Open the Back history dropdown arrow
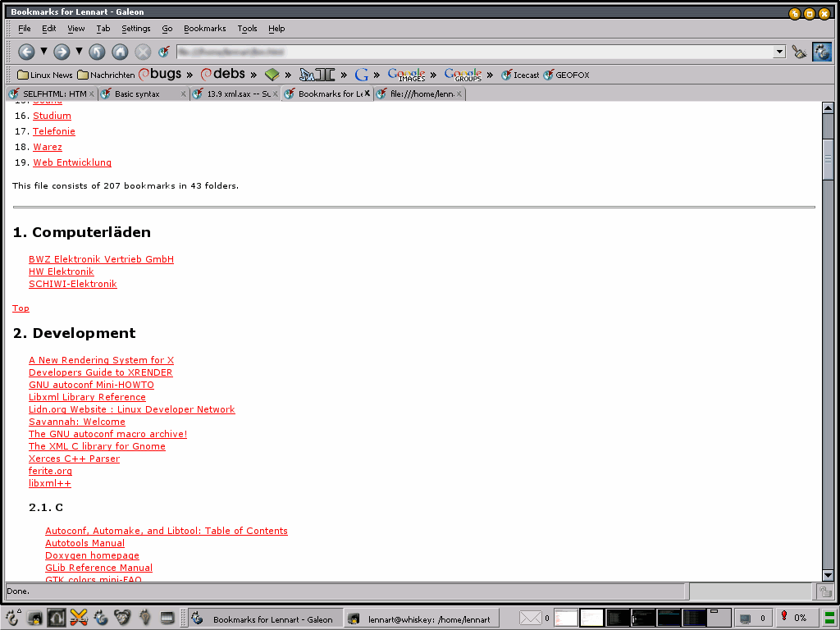The image size is (840, 630). pos(44,52)
